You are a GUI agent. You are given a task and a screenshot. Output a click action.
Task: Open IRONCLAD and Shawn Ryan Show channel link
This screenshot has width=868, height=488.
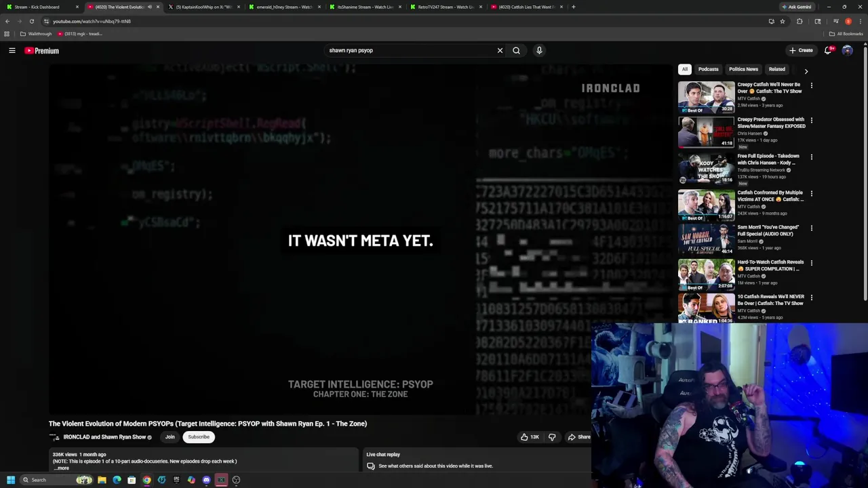[x=104, y=437]
